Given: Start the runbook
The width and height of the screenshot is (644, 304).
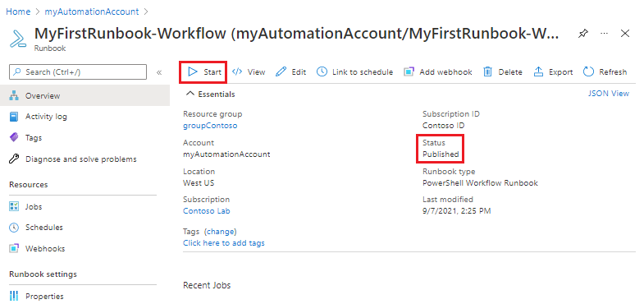Looking at the screenshot, I should (x=203, y=72).
